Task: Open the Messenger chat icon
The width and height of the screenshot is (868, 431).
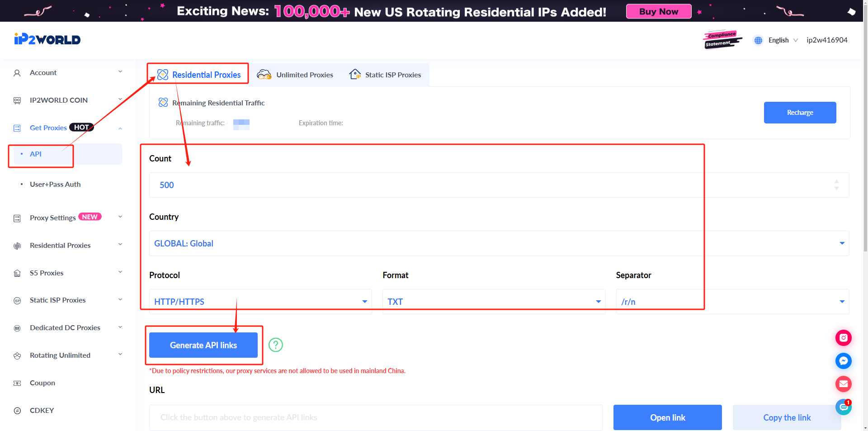Action: 843,361
